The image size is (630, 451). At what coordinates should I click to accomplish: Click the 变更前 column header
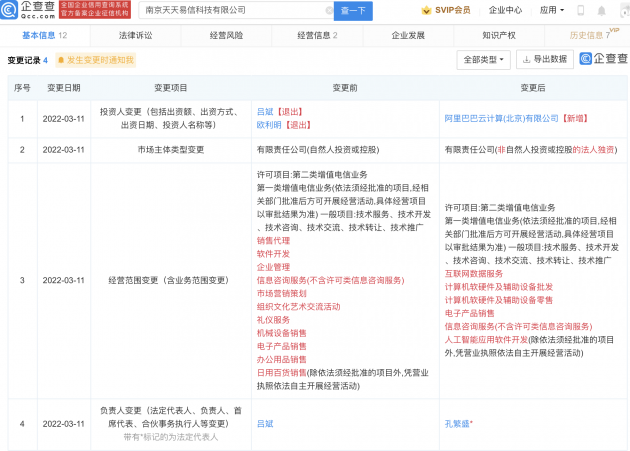[x=345, y=88]
